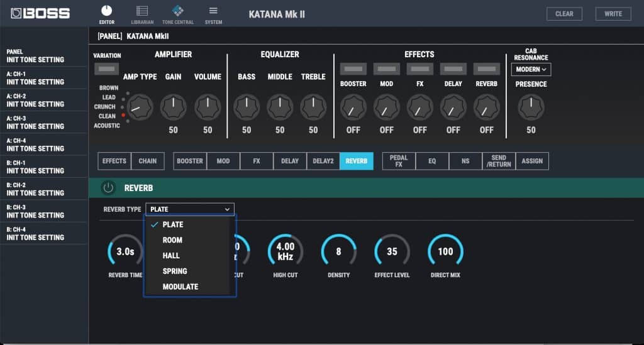This screenshot has height=345, width=644.
Task: Click the Reverb level knob
Action: 486,107
